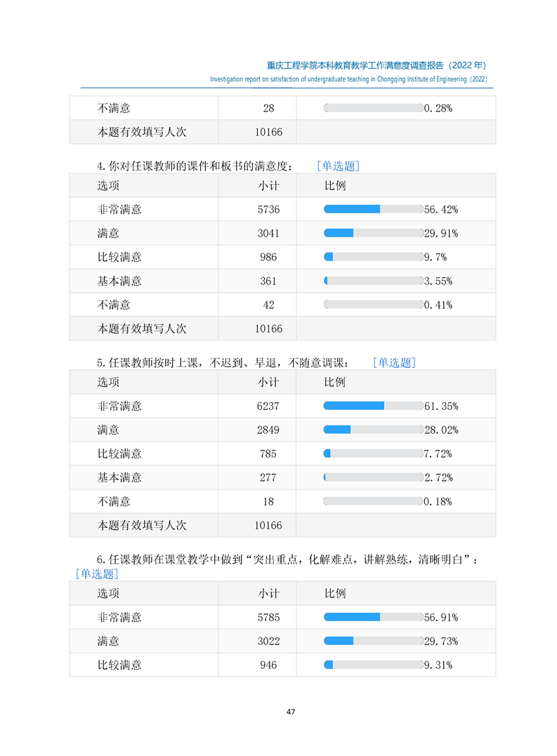Click the 9.7% progress bar

point(373,257)
